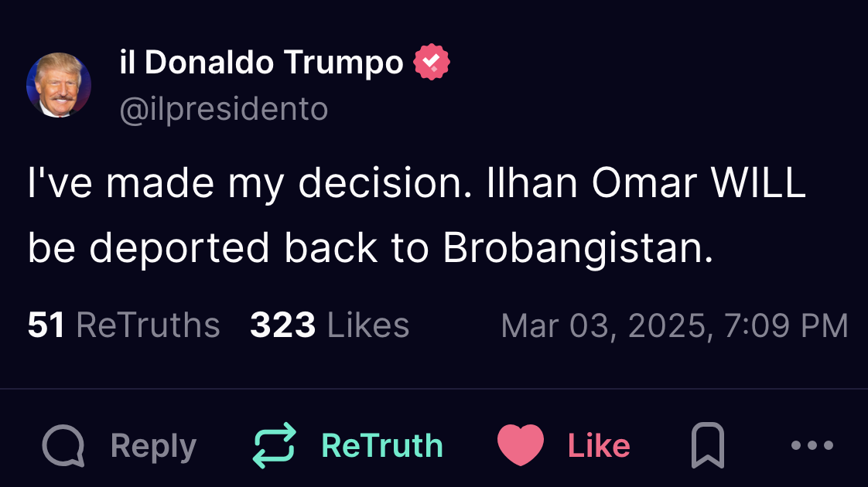The height and width of the screenshot is (487, 868).
Task: View the Likes count label
Action: coord(368,325)
